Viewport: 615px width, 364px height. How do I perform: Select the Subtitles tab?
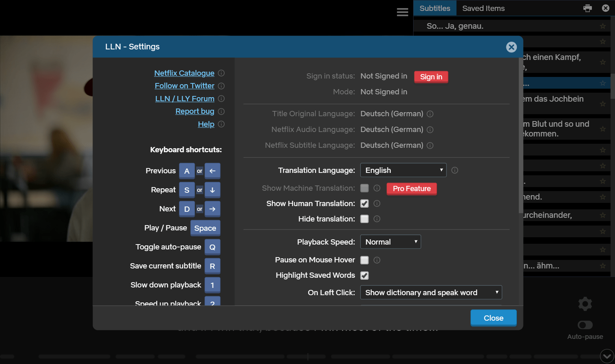coord(435,9)
